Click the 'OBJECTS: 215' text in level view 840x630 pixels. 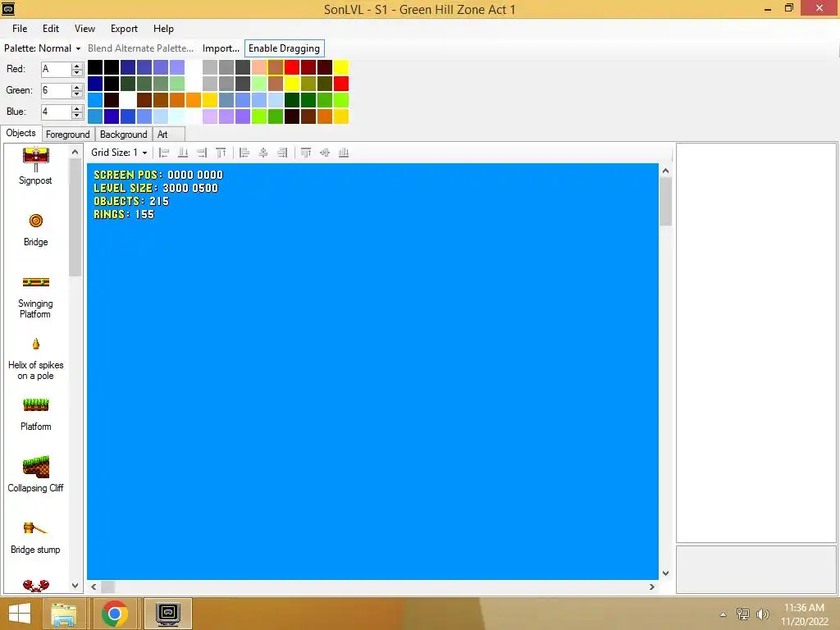[131, 202]
